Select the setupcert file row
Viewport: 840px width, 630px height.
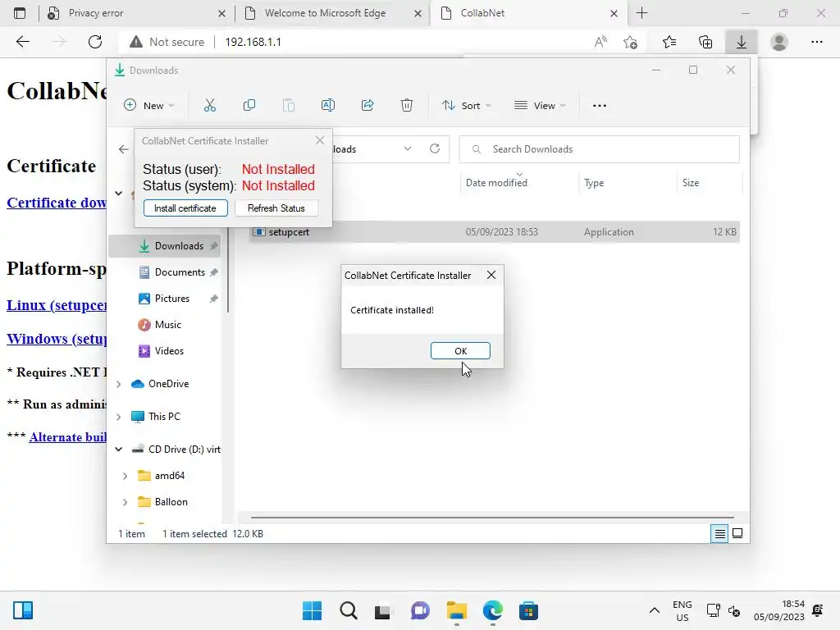point(494,232)
